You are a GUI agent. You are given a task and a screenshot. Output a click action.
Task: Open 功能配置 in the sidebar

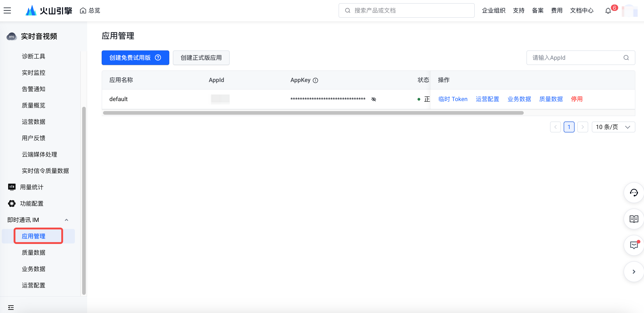(32, 204)
